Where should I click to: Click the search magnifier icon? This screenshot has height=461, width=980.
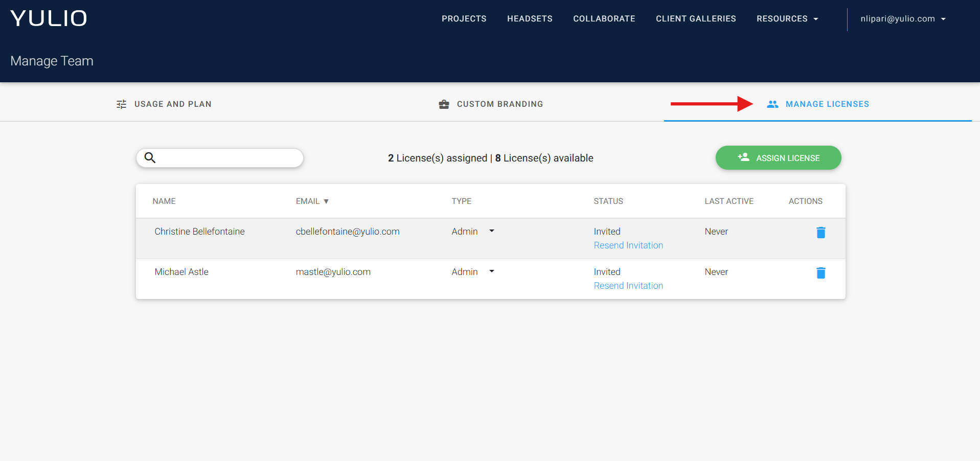[x=150, y=157]
